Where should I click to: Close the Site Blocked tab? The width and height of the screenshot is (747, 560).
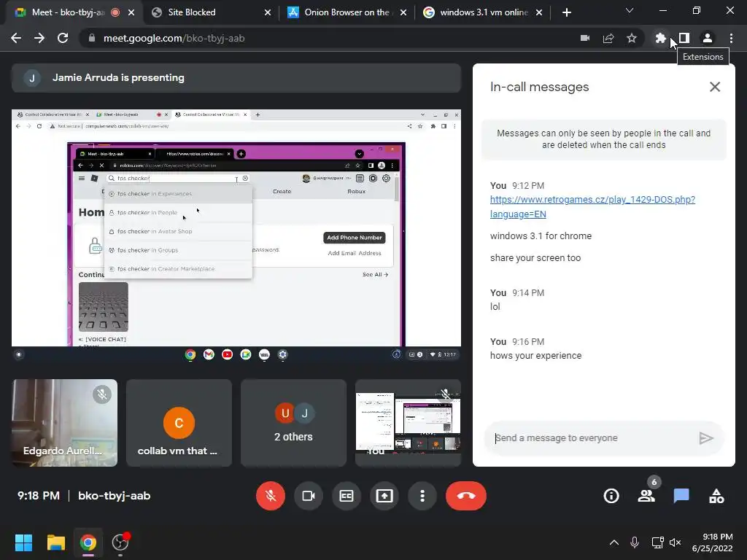(268, 12)
